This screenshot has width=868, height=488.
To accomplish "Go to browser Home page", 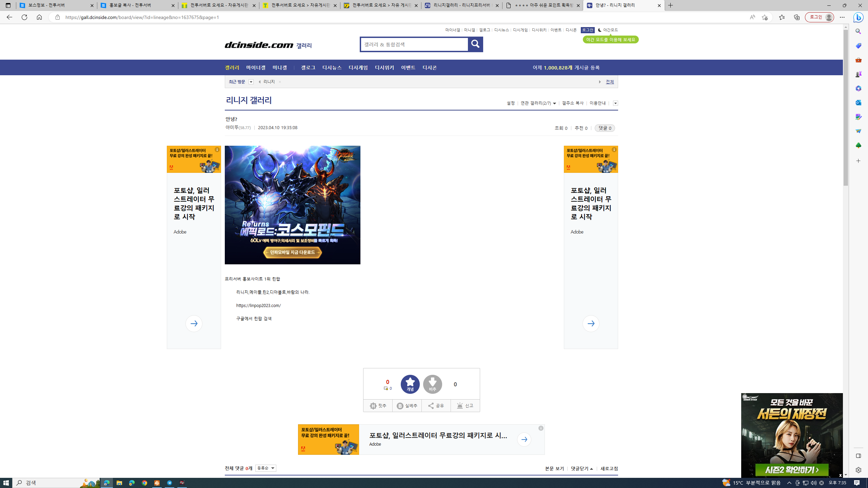I will click(39, 17).
